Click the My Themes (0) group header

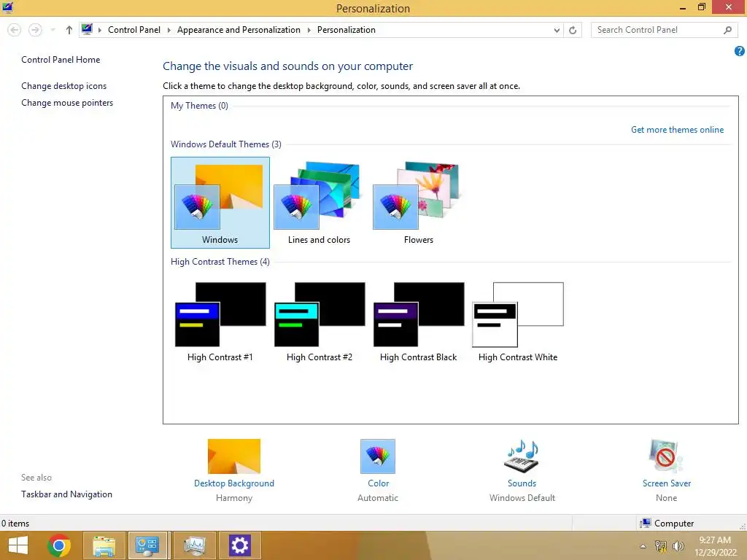(199, 106)
